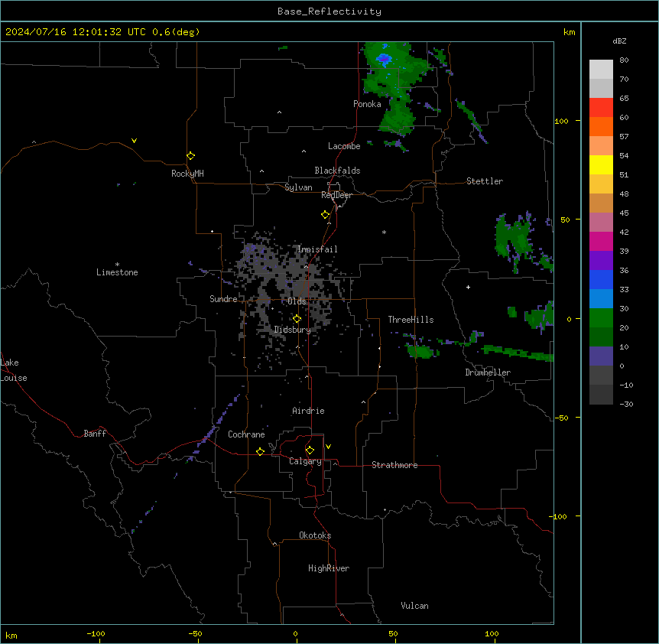
Task: Click the Blackfalds city label
Action: coord(337,171)
